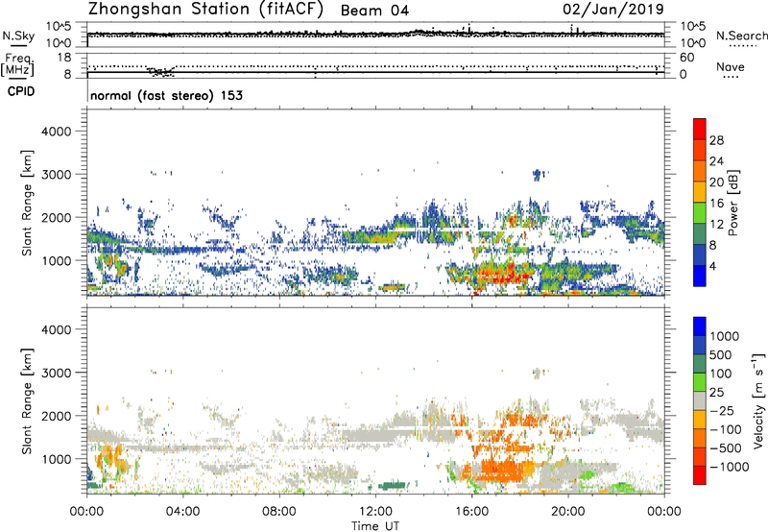The width and height of the screenshot is (768, 532).
Task: Click frequency dip near 03:00
Action: 160,71
